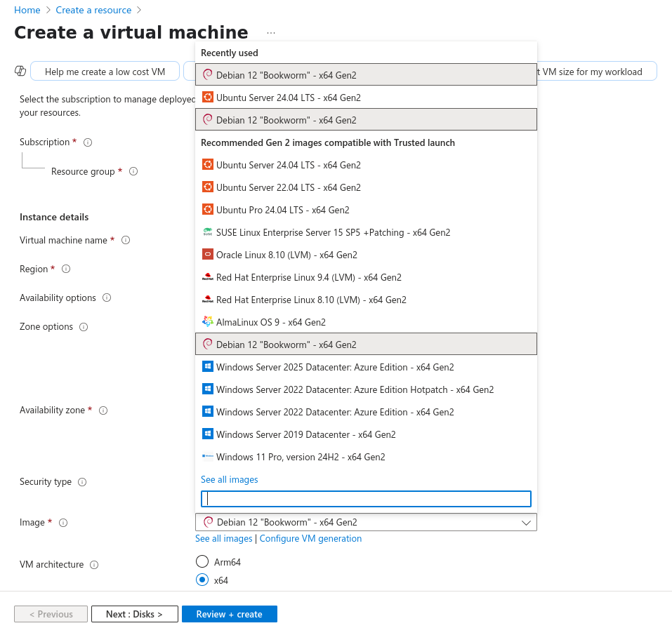672x628 pixels.
Task: Click info icon beside Security type
Action: (x=82, y=482)
